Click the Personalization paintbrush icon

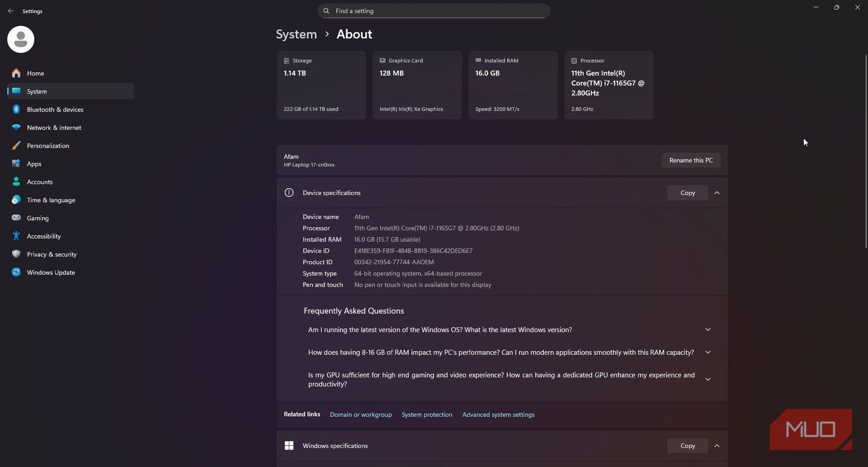[16, 145]
